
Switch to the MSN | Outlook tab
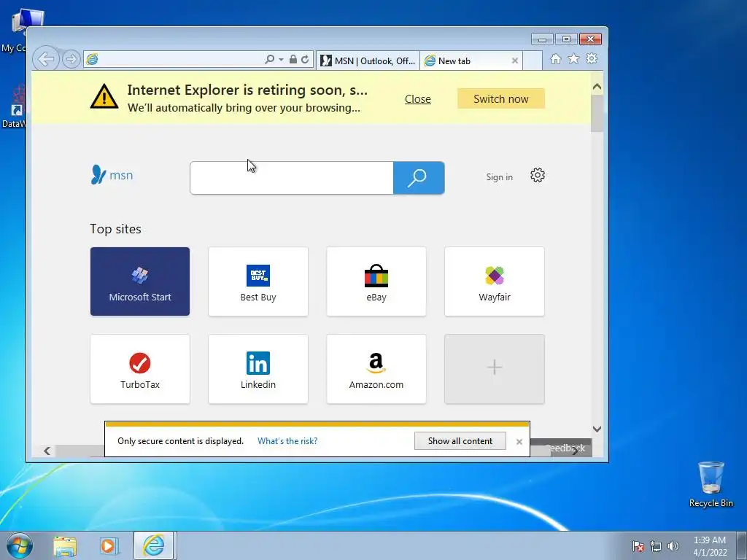tap(368, 61)
